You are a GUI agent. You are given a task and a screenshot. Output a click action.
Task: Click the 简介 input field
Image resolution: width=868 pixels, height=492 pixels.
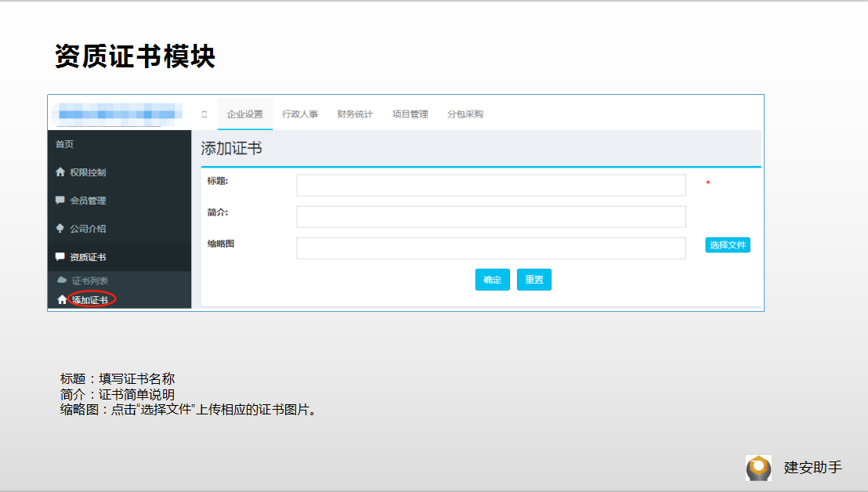coord(491,217)
